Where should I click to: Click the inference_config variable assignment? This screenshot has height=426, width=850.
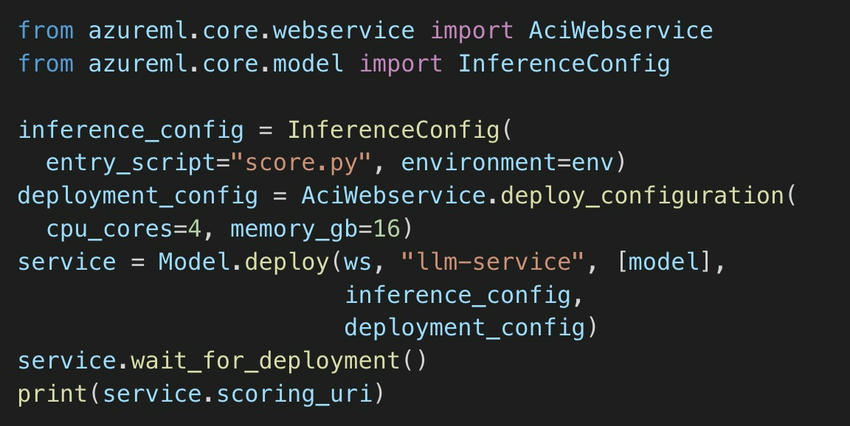click(131, 130)
